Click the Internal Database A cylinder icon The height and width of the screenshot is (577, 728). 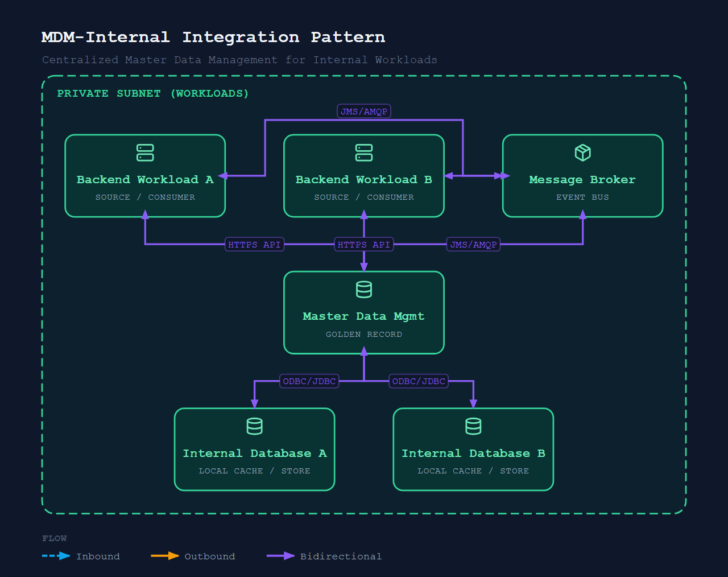point(254,426)
